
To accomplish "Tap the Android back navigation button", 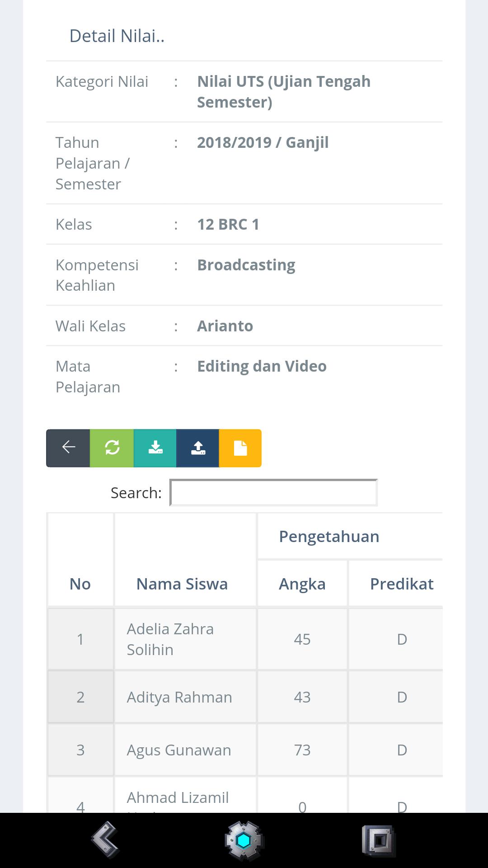I will 105,840.
